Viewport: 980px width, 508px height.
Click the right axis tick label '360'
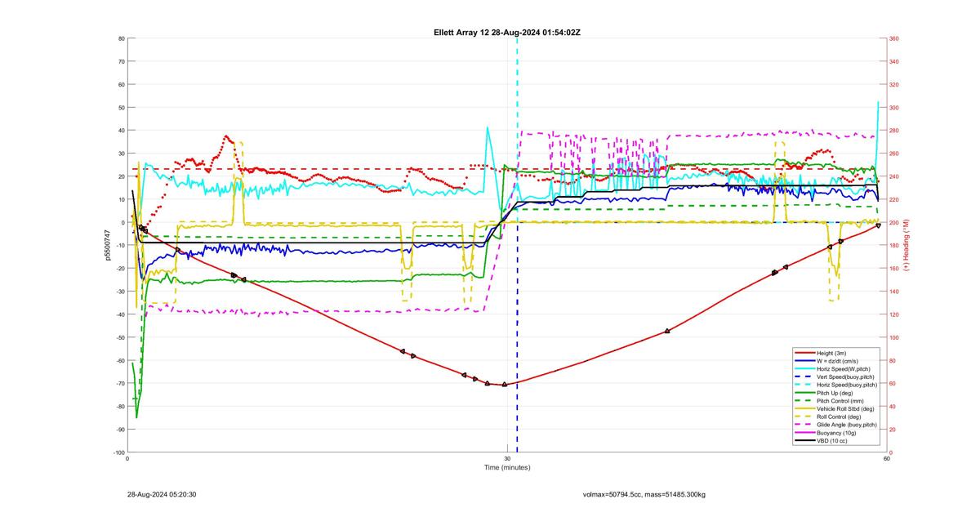click(x=894, y=38)
